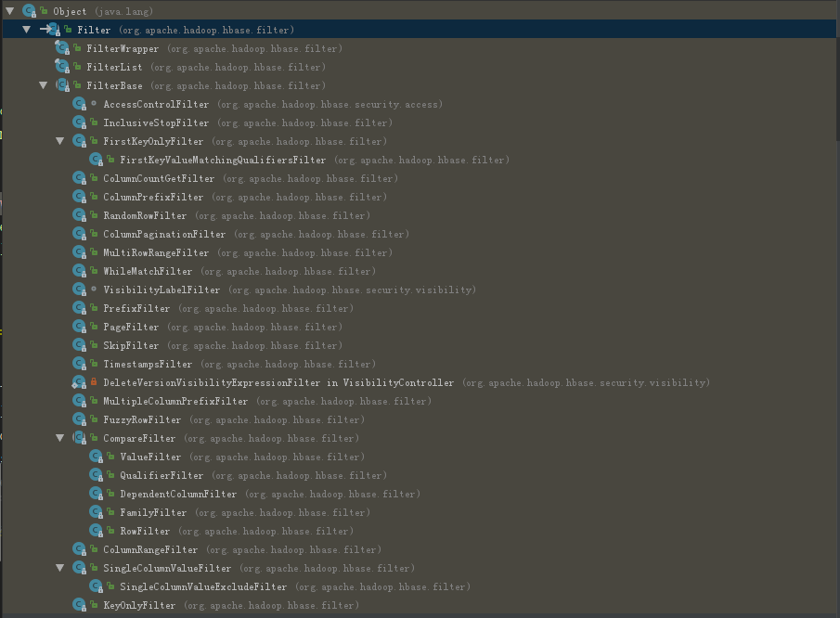Screen dimensions: 840x618
Task: Click the class icon beside DeleteVersionVisibilityExpressionFilter
Action: point(79,382)
